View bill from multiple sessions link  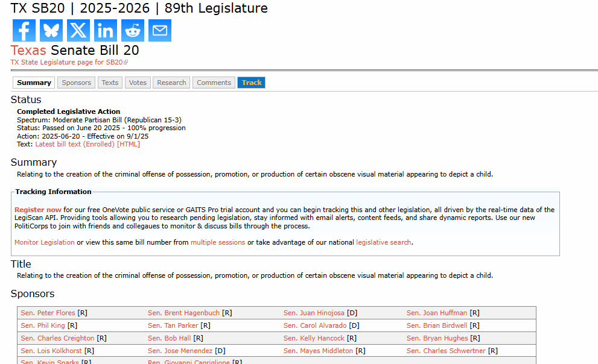[x=218, y=242]
